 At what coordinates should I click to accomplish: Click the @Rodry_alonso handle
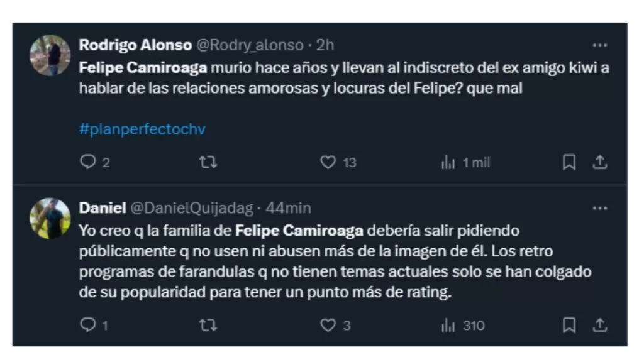click(x=252, y=45)
